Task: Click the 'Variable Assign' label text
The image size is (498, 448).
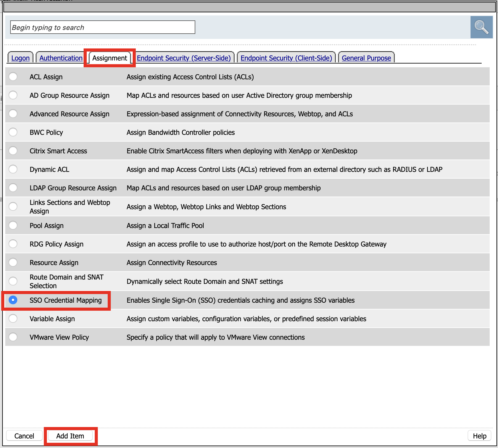Action: coord(52,319)
